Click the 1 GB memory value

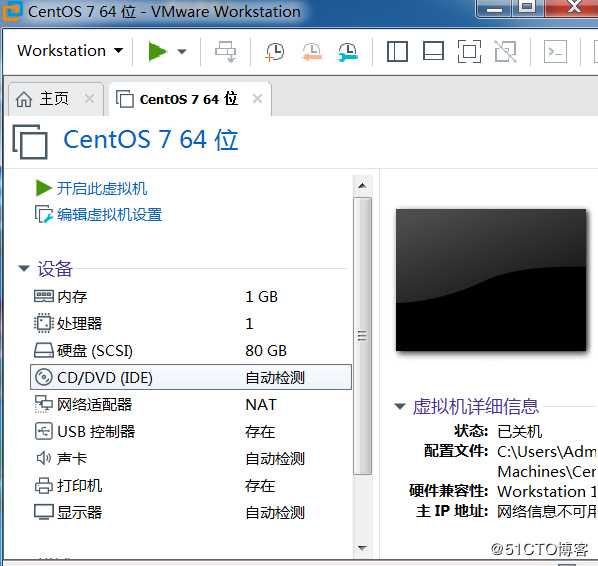[x=261, y=297]
